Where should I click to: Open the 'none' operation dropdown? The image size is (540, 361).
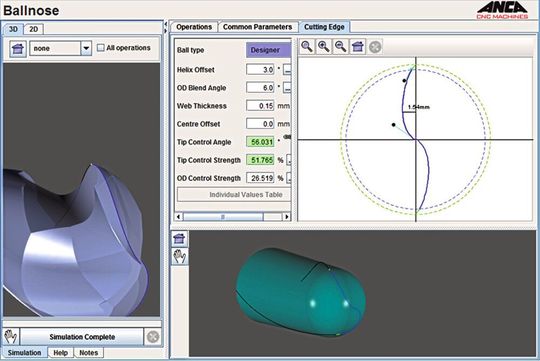(86, 49)
